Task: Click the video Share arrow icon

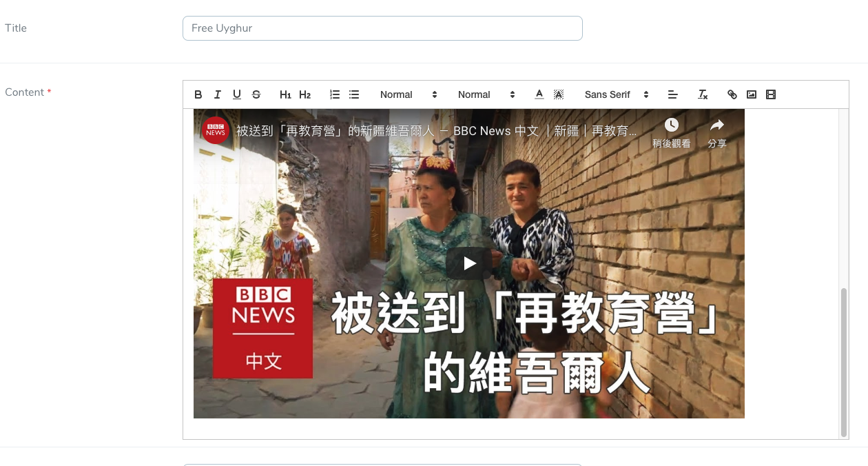Action: pos(717,125)
